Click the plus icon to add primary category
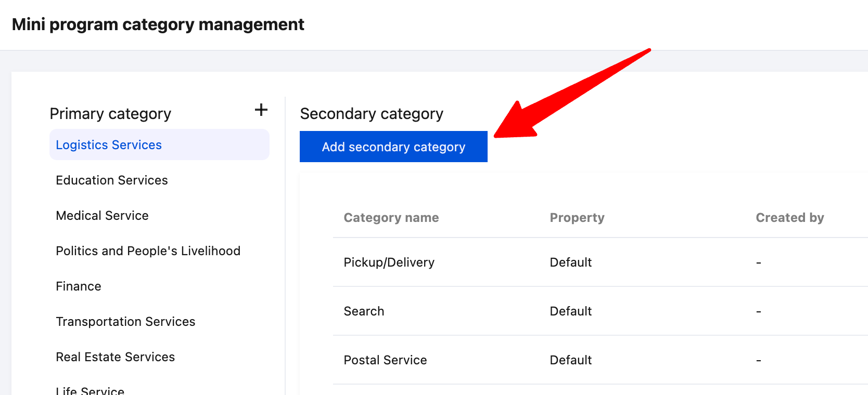The image size is (868, 395). pos(261,110)
